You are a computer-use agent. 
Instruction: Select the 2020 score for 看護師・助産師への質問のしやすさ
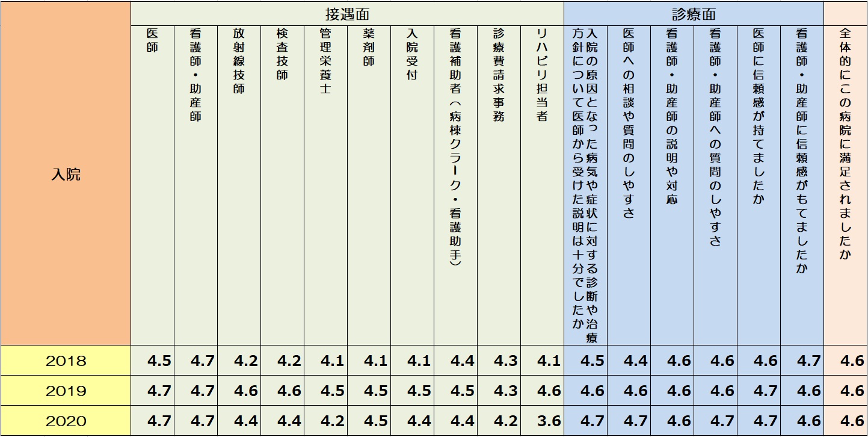[716, 421]
